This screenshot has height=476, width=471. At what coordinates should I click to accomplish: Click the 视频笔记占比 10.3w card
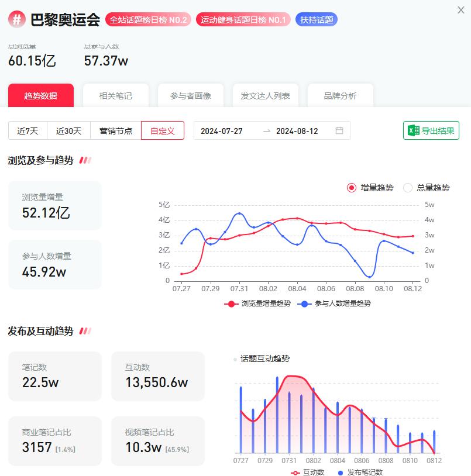coord(158,441)
